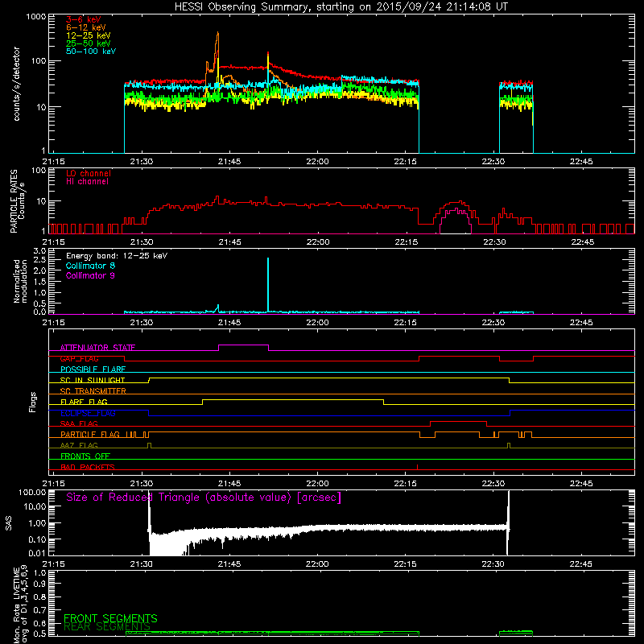Screen dimensions: 644x644
Task: Click the 'Energy band: 12-25 keV' text
Action: click(x=117, y=256)
